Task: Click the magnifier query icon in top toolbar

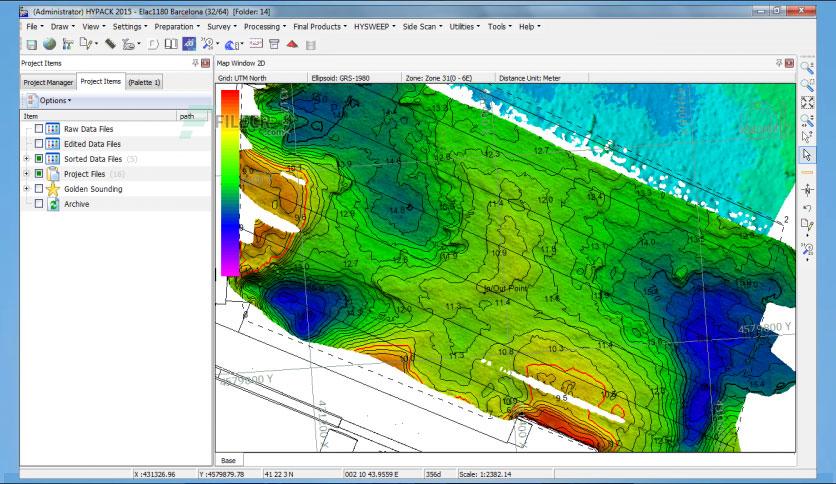Action: [x=207, y=44]
